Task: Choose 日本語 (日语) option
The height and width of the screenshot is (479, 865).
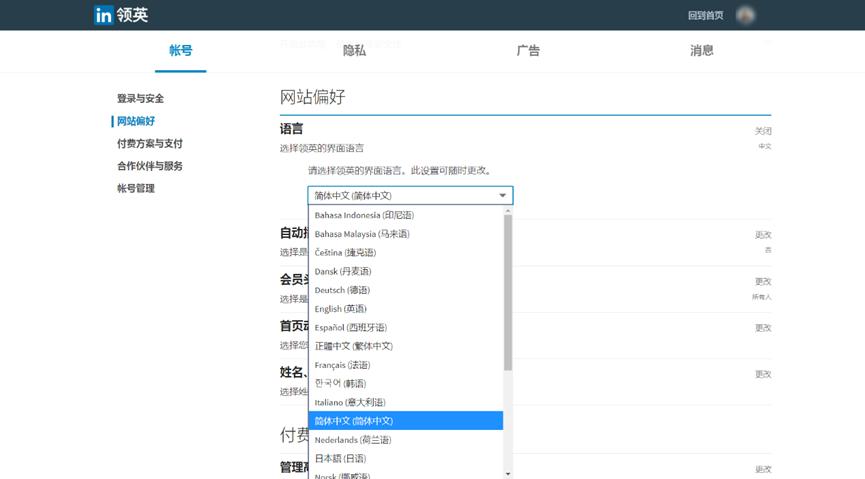Action: (405, 459)
